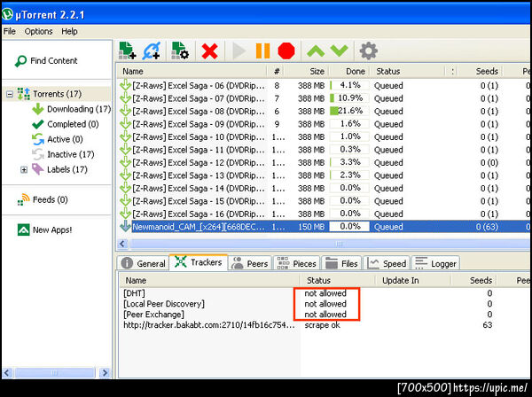Switch to the Trackers tab
Image resolution: width=532 pixels, height=397 pixels.
pyautogui.click(x=198, y=262)
